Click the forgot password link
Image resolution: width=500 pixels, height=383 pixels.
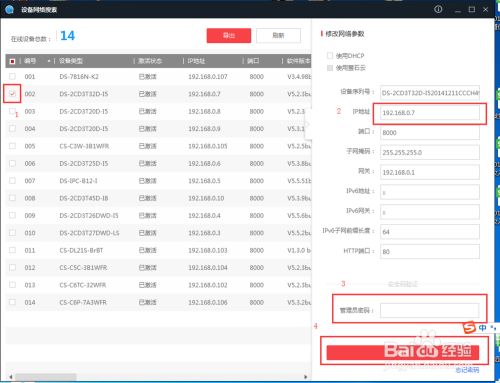coord(467,370)
